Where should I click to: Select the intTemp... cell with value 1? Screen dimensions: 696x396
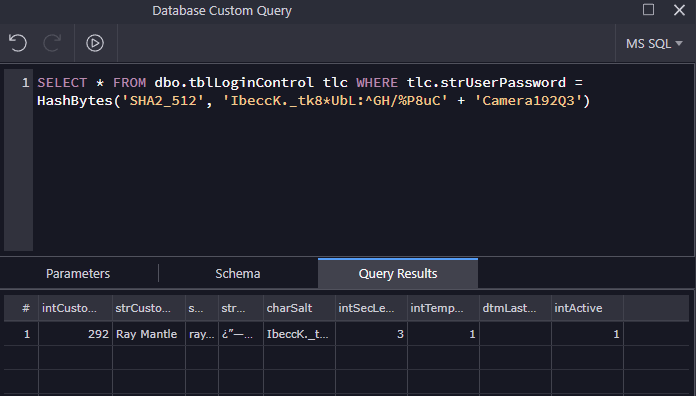tap(443, 334)
